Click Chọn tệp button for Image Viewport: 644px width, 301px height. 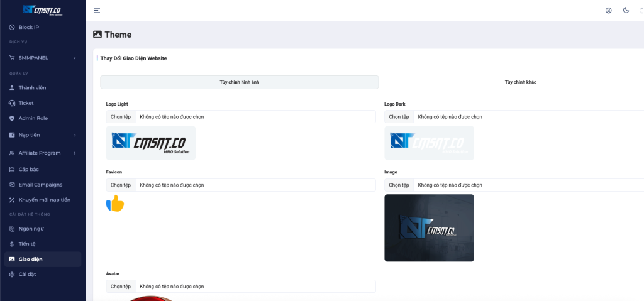click(x=399, y=185)
